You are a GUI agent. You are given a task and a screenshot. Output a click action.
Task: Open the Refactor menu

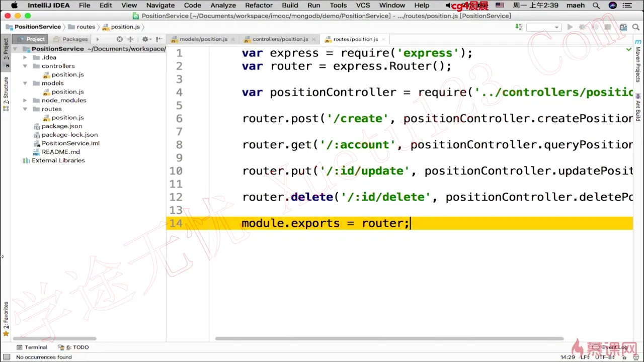[259, 6]
